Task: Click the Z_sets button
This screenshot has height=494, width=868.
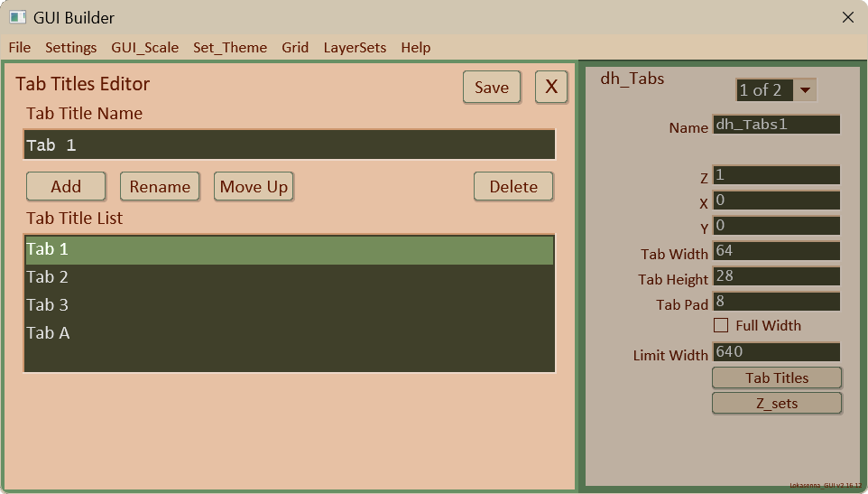Action: click(x=777, y=403)
